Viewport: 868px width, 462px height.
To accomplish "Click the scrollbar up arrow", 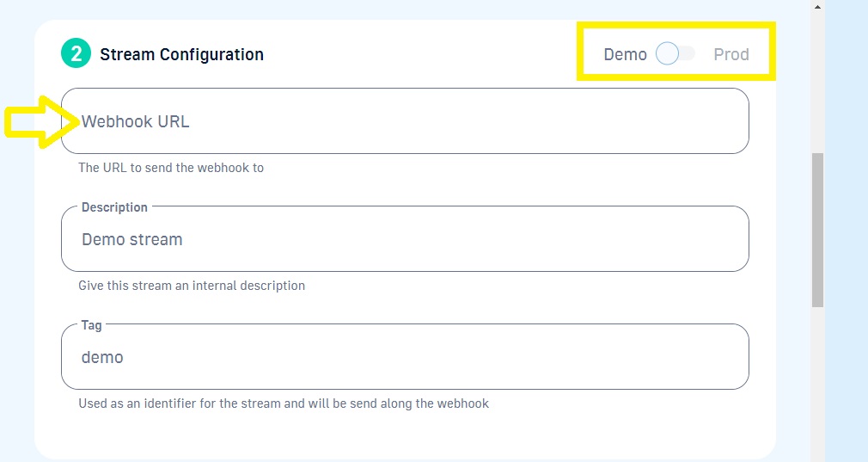I will tap(817, 7).
